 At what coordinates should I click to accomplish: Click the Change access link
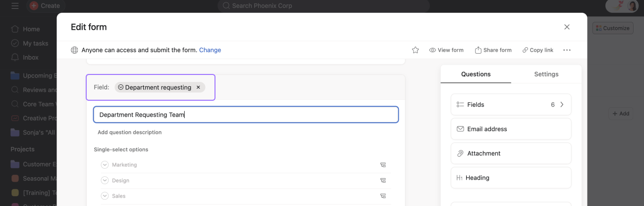(x=210, y=50)
